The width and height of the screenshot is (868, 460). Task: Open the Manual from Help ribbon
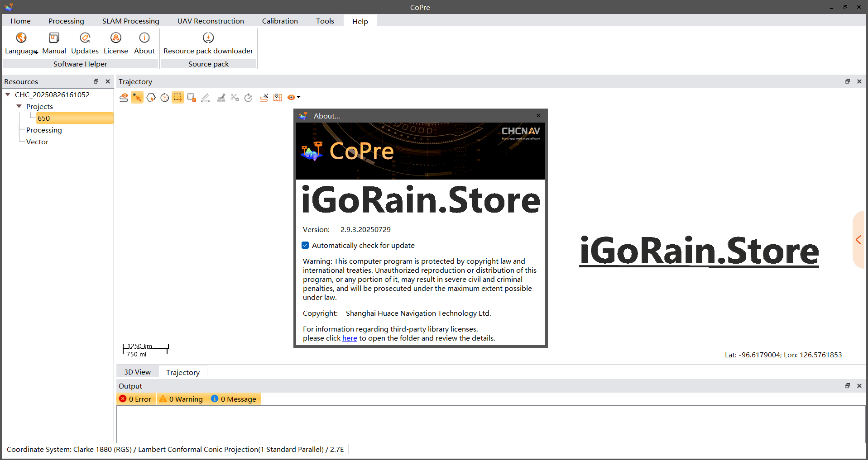point(54,43)
